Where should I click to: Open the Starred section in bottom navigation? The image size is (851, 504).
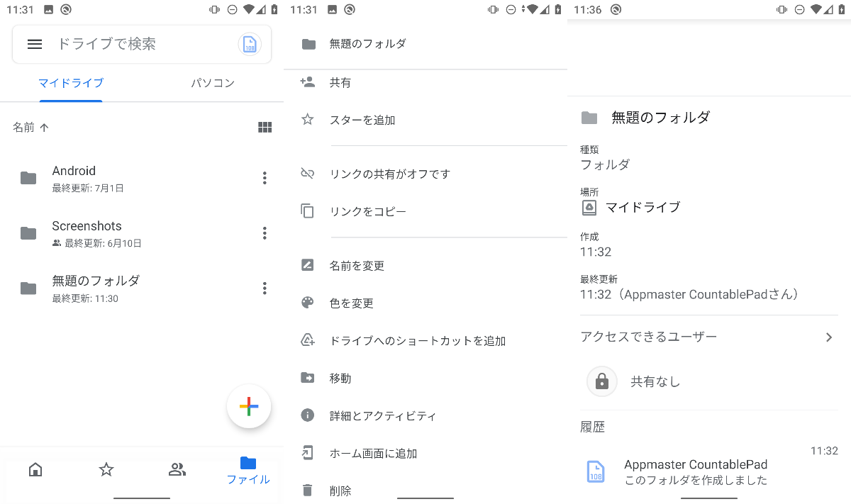pos(106,469)
